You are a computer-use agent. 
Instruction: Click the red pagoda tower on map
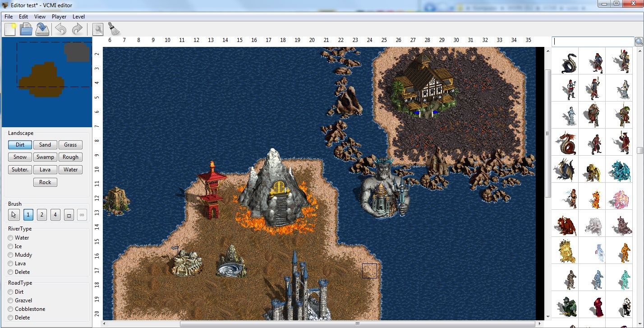211,190
